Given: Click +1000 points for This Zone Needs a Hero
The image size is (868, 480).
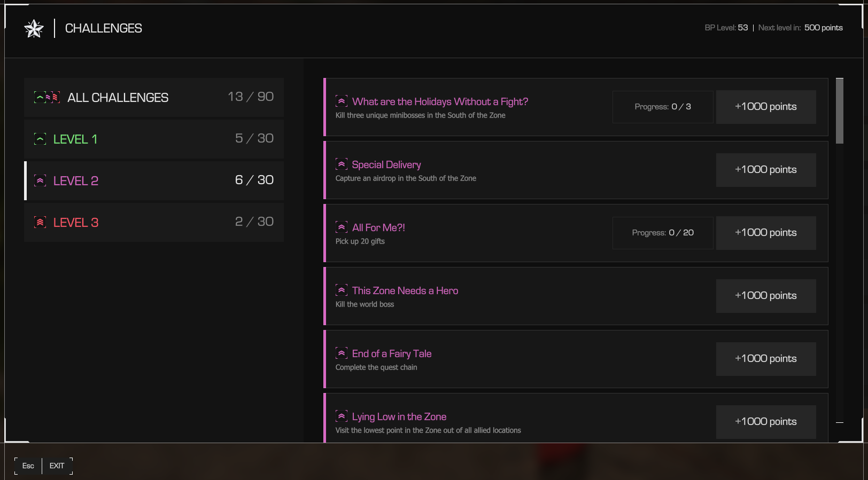Looking at the screenshot, I should [766, 296].
